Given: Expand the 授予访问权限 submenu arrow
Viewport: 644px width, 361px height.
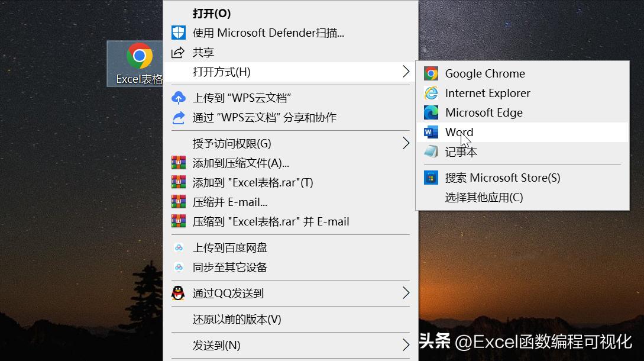Looking at the screenshot, I should 406,143.
